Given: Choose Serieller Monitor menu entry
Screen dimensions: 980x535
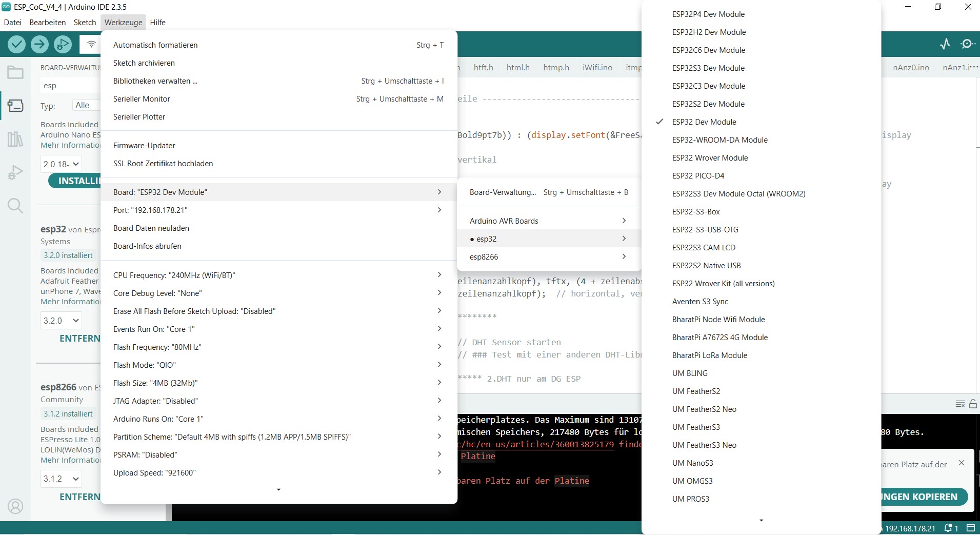Looking at the screenshot, I should click(x=278, y=99).
